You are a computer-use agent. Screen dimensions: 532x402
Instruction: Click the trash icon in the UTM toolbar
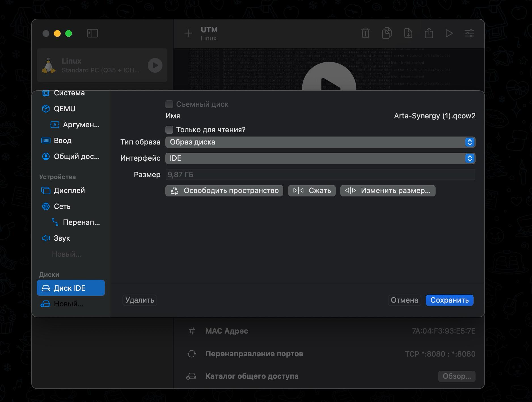tap(365, 33)
